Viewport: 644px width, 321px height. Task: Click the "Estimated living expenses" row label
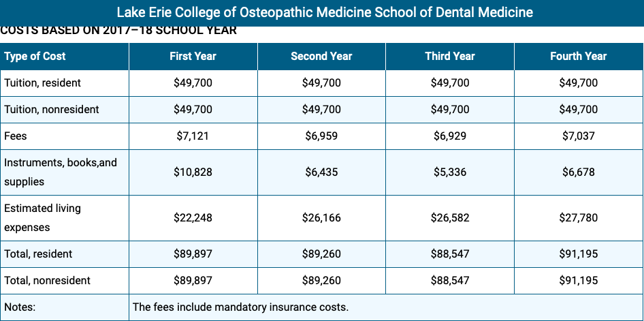(x=42, y=217)
